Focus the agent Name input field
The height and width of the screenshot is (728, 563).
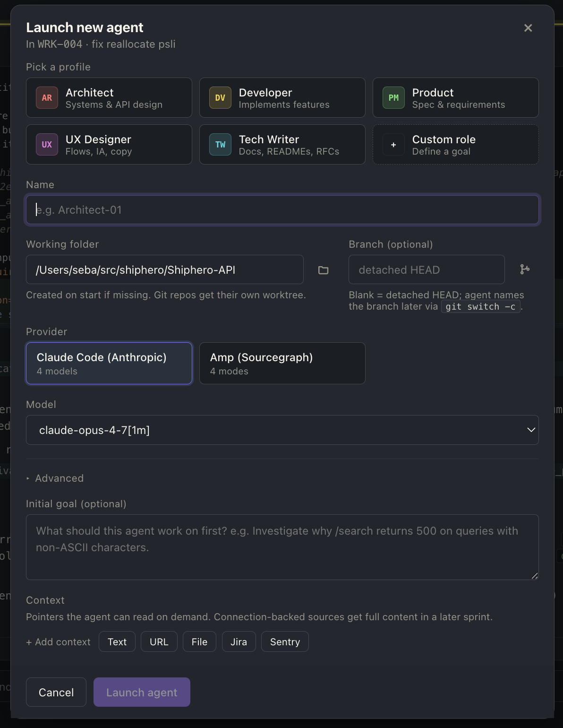(x=282, y=210)
